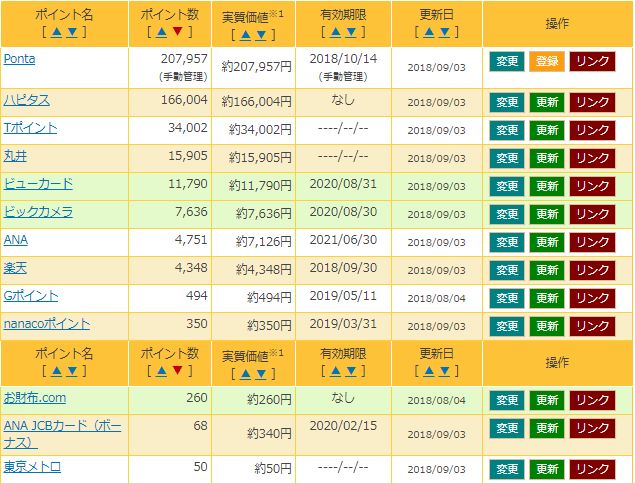Sort ascending by 更新日 in top header
The height and width of the screenshot is (483, 635).
click(x=429, y=32)
